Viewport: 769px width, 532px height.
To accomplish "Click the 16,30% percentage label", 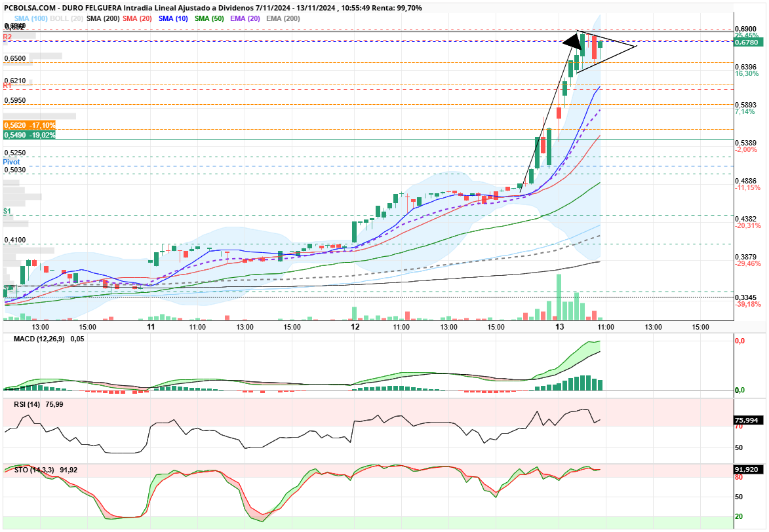I will click(x=747, y=73).
